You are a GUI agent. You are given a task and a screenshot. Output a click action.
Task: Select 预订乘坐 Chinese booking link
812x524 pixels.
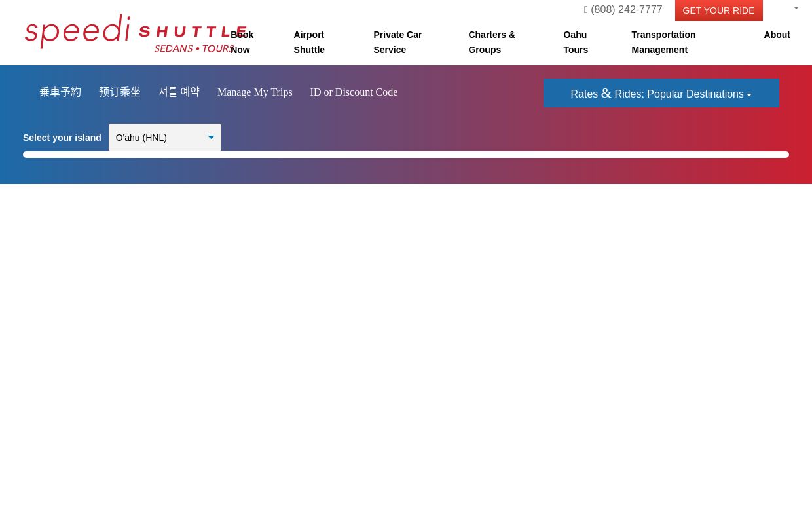pos(120,92)
